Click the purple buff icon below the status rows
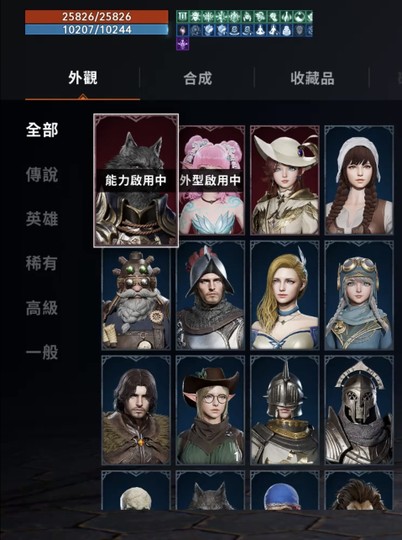 183,44
